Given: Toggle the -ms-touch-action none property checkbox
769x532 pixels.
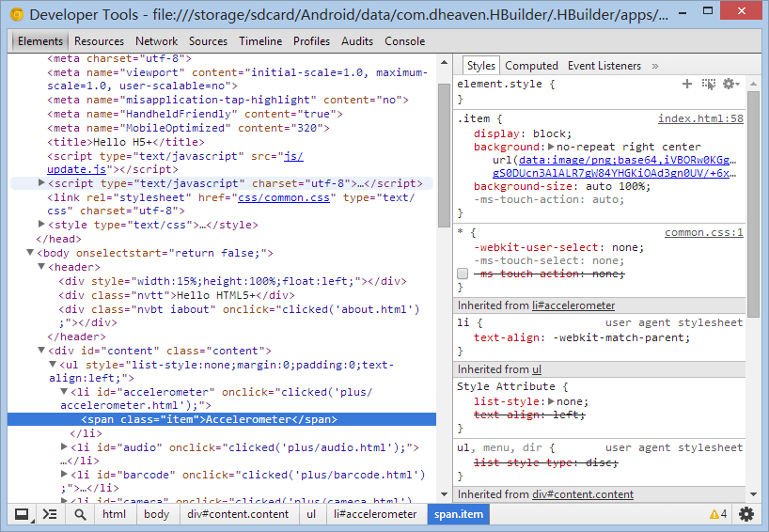Looking at the screenshot, I should 463,274.
